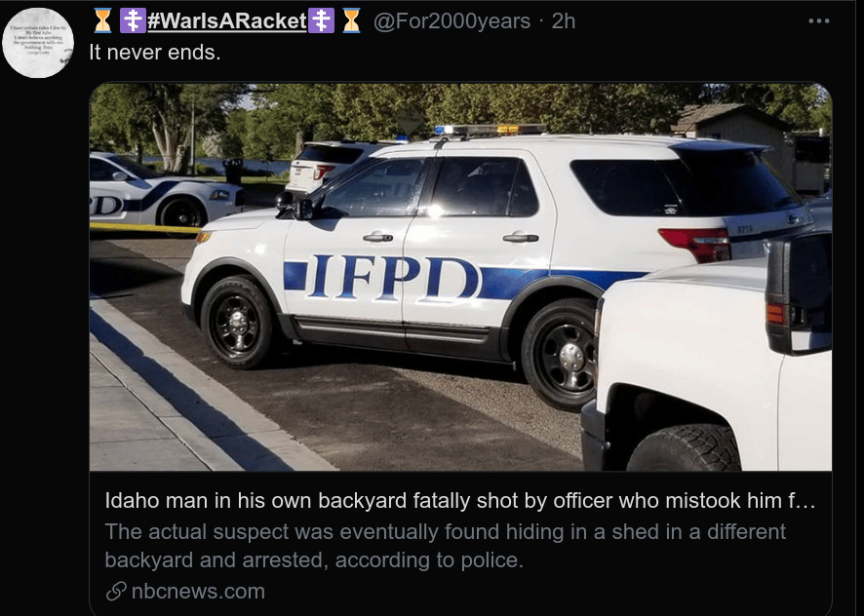Visit the @For2000years handle

pyautogui.click(x=452, y=20)
